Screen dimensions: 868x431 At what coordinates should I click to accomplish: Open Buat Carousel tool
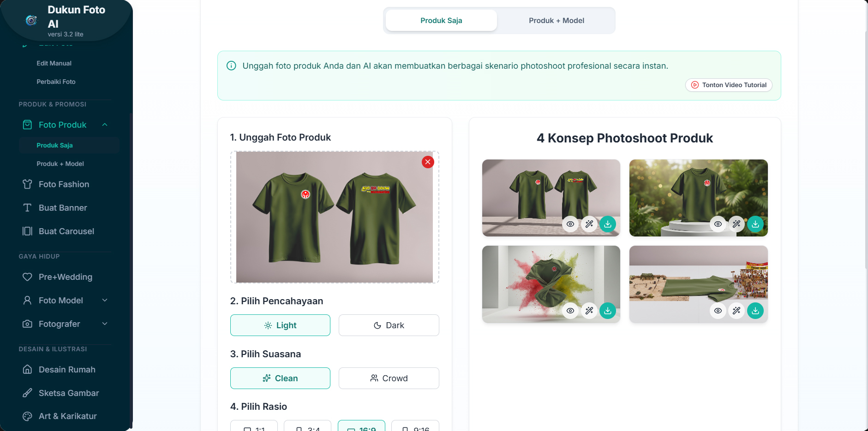tap(66, 231)
